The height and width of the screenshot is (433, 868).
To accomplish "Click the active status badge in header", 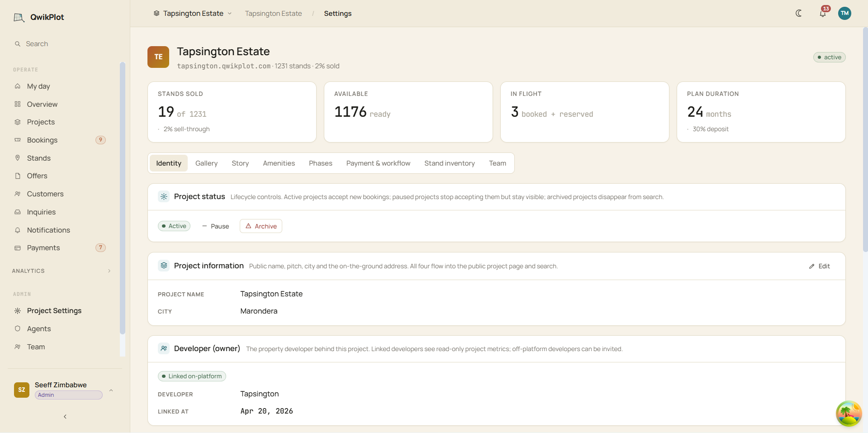I will pyautogui.click(x=830, y=57).
